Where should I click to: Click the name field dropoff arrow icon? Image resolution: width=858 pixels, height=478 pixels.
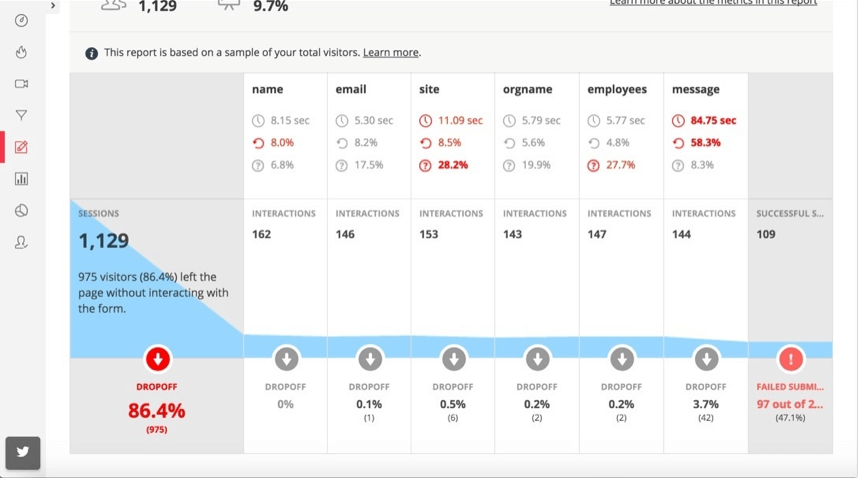(x=286, y=359)
